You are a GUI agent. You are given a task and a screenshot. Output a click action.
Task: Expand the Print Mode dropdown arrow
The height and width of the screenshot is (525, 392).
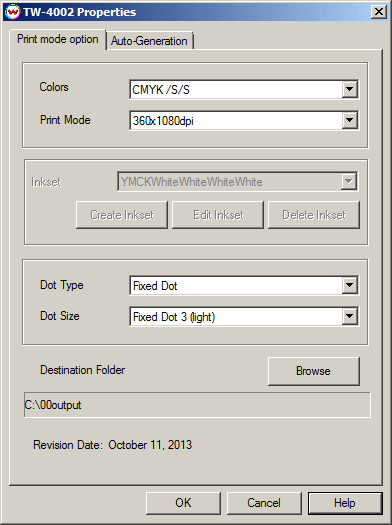coord(349,120)
